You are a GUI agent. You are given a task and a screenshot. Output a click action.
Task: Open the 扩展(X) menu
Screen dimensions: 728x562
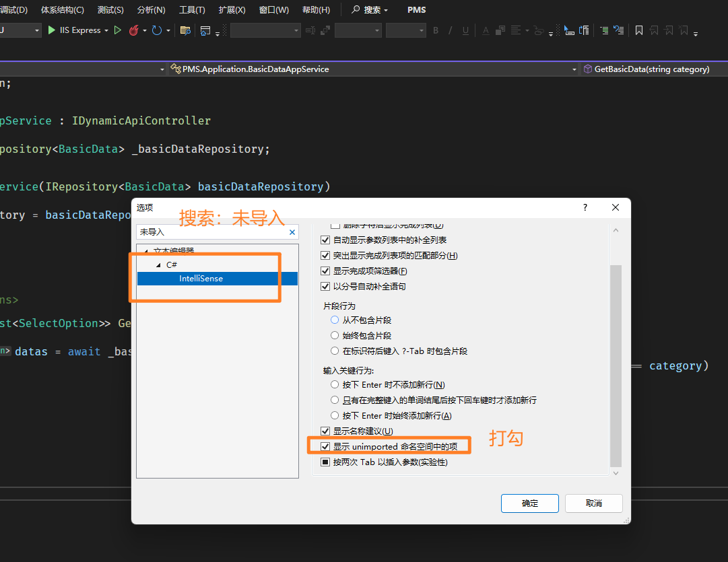tap(232, 10)
